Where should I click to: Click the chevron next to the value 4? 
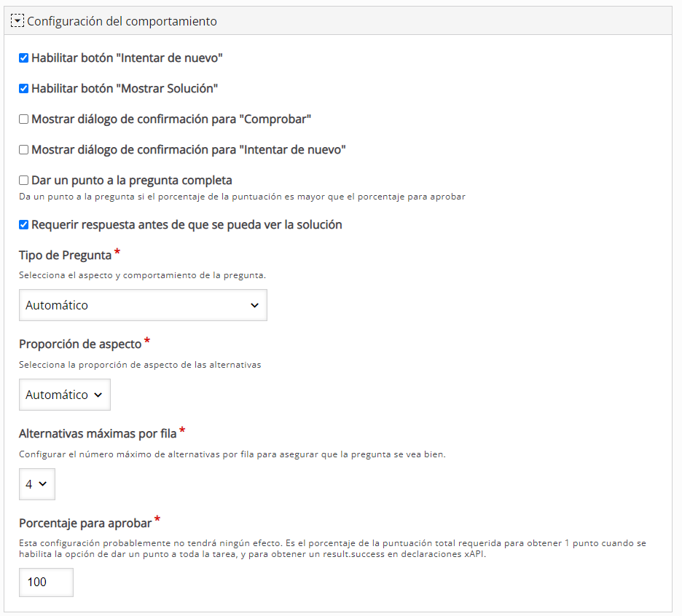click(x=42, y=484)
